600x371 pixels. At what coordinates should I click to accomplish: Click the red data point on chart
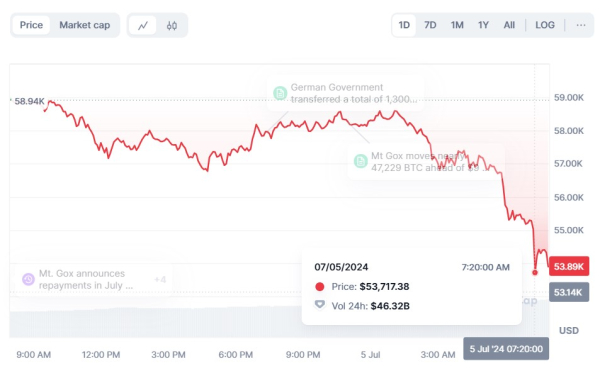click(535, 273)
